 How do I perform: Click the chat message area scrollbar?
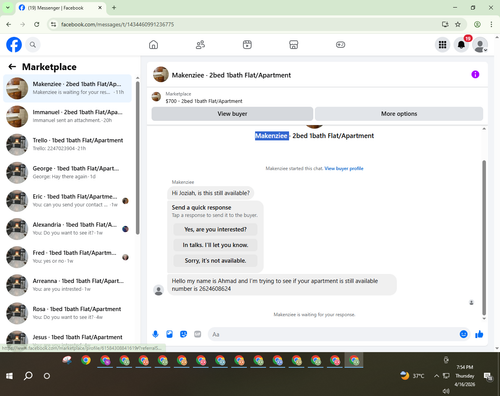click(x=484, y=237)
